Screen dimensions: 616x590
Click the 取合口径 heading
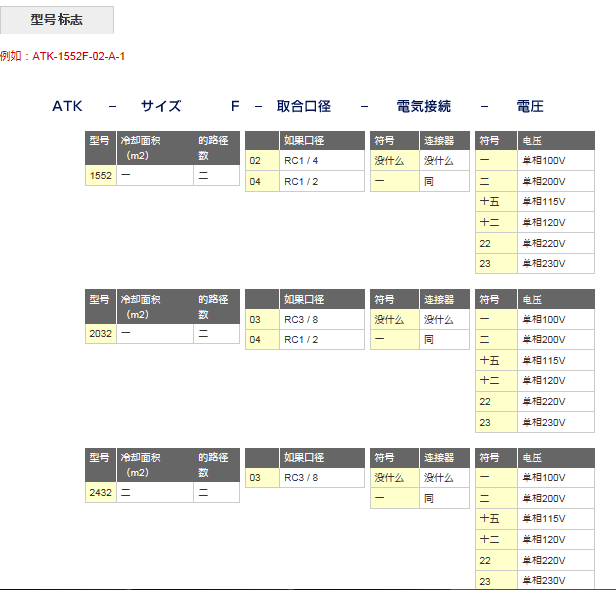coord(304,106)
